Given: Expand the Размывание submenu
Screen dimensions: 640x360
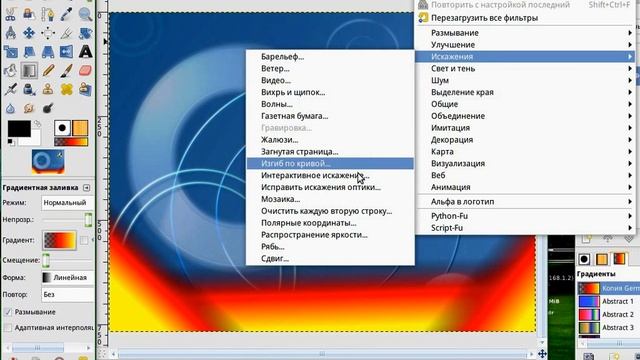Looking at the screenshot, I should (x=524, y=33).
